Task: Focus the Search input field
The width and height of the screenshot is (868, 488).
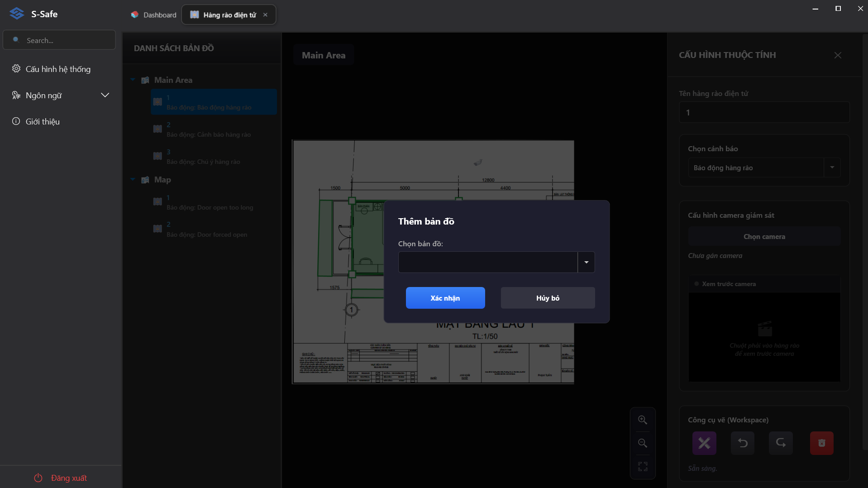Action: (59, 40)
